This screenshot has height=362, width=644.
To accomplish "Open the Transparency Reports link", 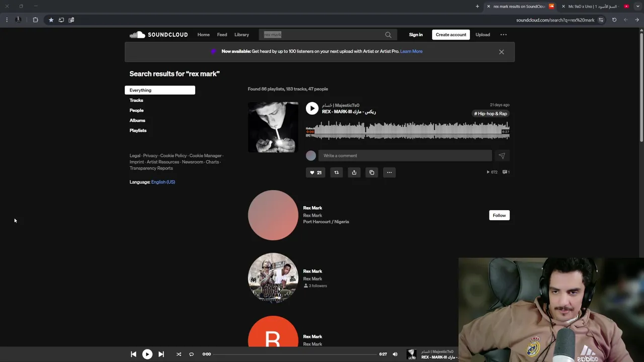I will tap(151, 168).
